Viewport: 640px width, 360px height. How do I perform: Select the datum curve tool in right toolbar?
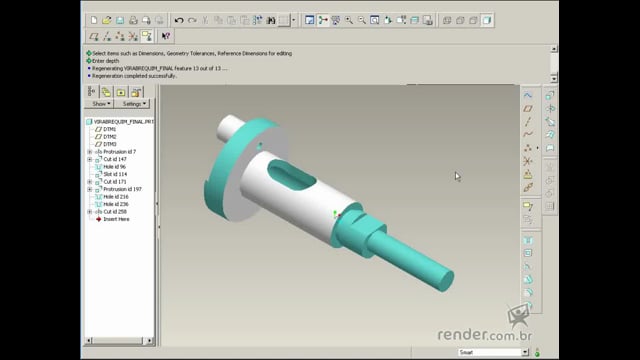pos(528,135)
